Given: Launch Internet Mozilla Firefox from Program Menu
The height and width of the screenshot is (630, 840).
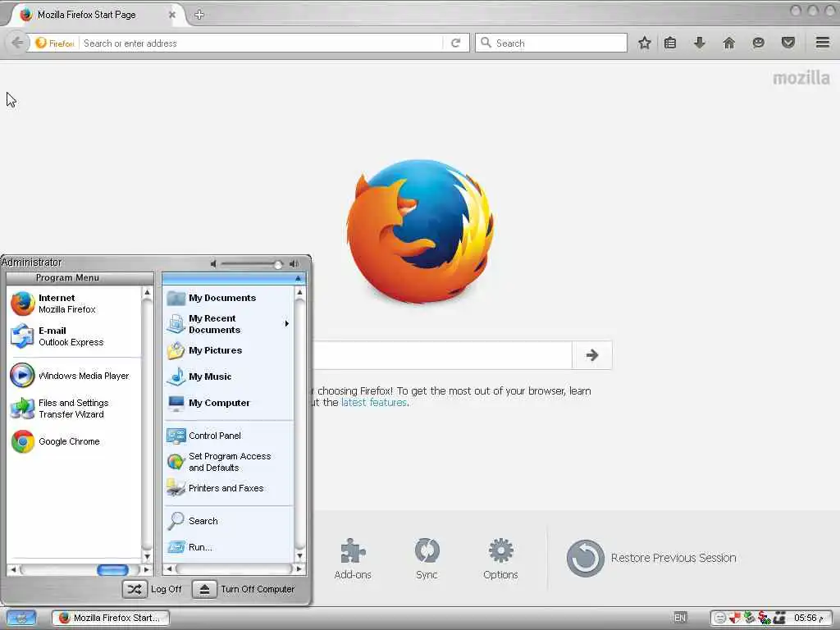Looking at the screenshot, I should point(74,304).
